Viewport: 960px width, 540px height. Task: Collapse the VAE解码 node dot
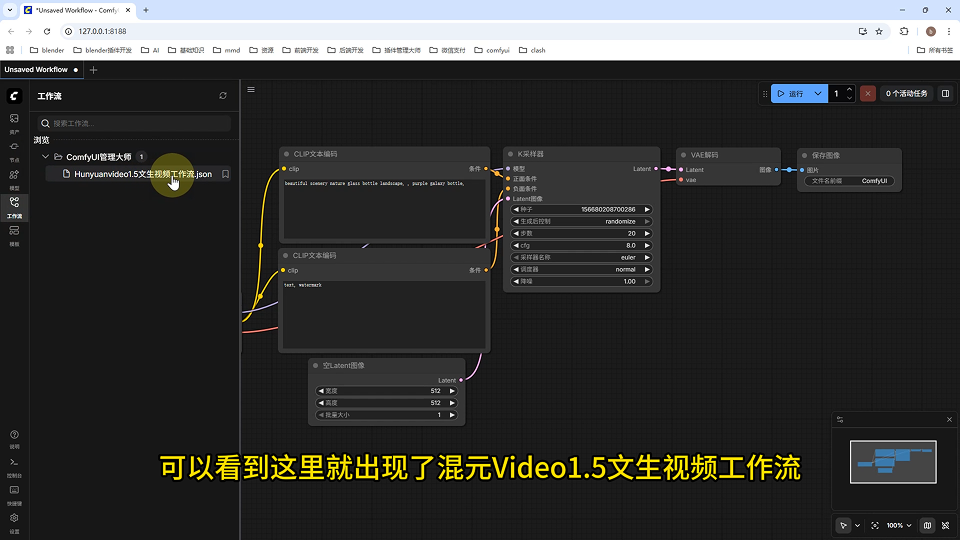(x=684, y=156)
